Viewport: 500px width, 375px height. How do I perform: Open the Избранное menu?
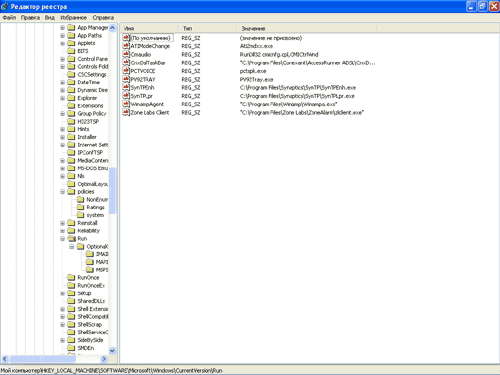pyautogui.click(x=74, y=18)
